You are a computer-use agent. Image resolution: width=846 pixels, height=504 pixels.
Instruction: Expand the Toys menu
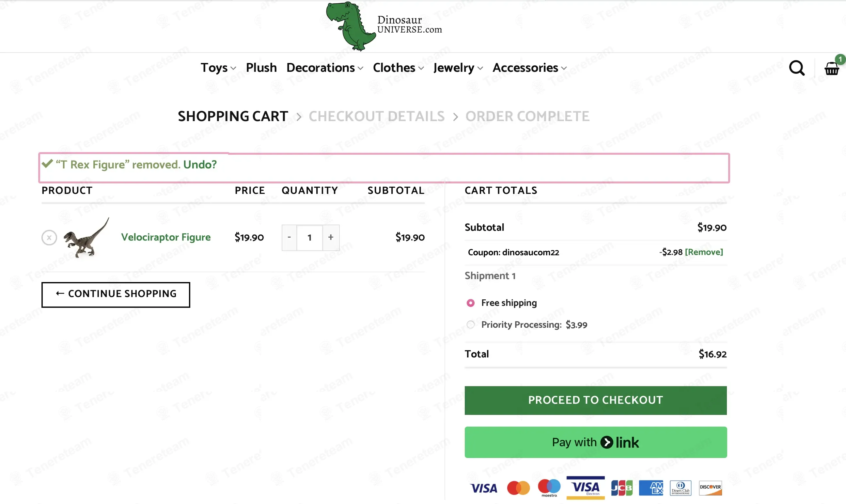218,68
